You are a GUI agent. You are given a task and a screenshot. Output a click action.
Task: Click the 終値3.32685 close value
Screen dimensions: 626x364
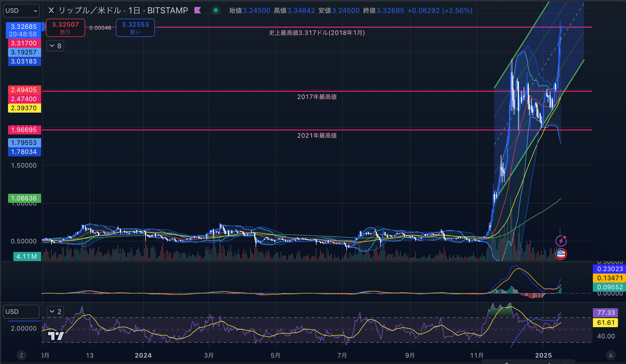tap(384, 10)
